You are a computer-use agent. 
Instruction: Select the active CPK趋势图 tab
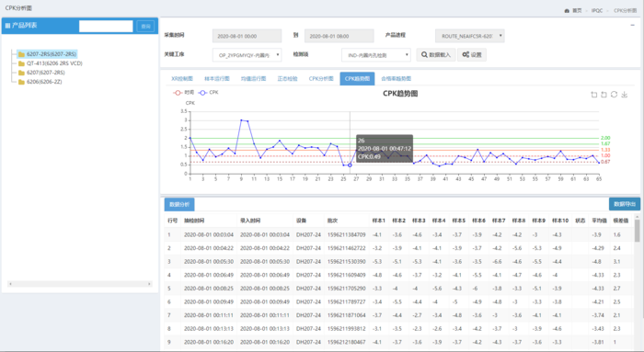point(357,79)
